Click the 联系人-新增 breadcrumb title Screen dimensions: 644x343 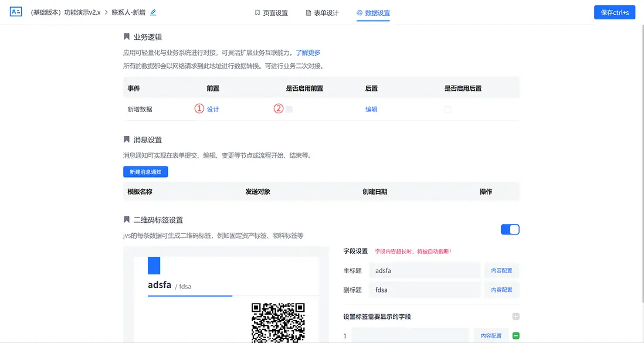(128, 12)
